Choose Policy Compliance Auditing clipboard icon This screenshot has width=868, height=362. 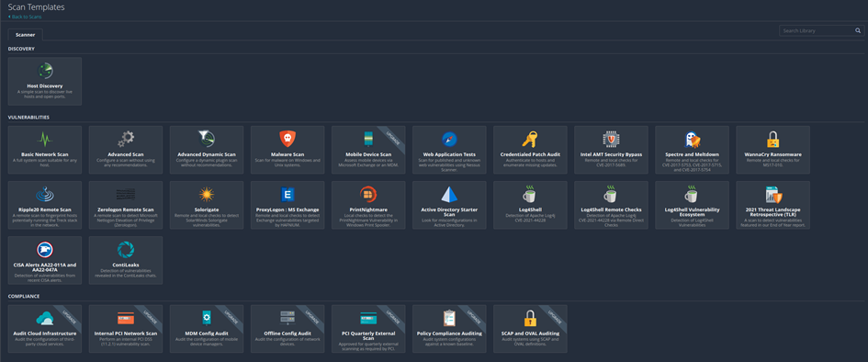(449, 318)
